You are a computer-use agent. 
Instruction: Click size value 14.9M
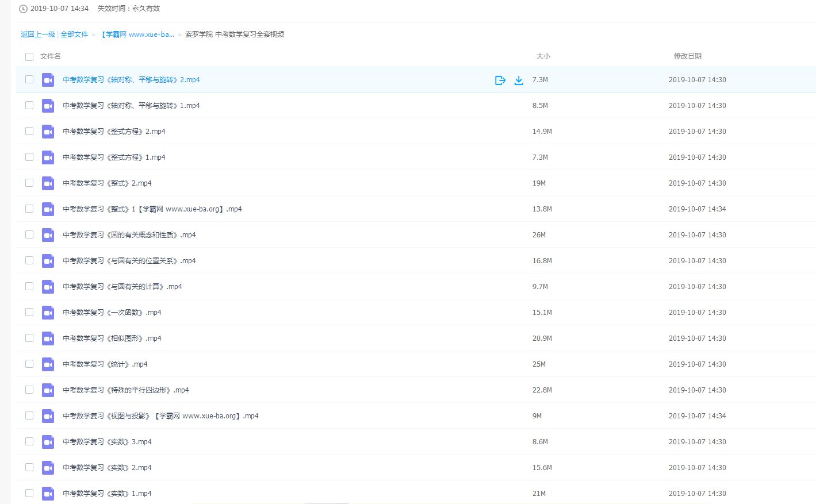click(542, 132)
